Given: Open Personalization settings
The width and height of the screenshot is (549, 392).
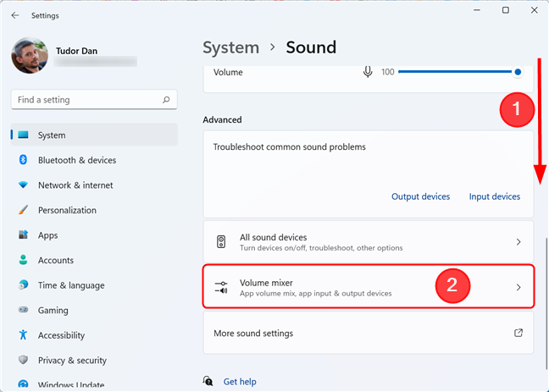Looking at the screenshot, I should pos(94,210).
